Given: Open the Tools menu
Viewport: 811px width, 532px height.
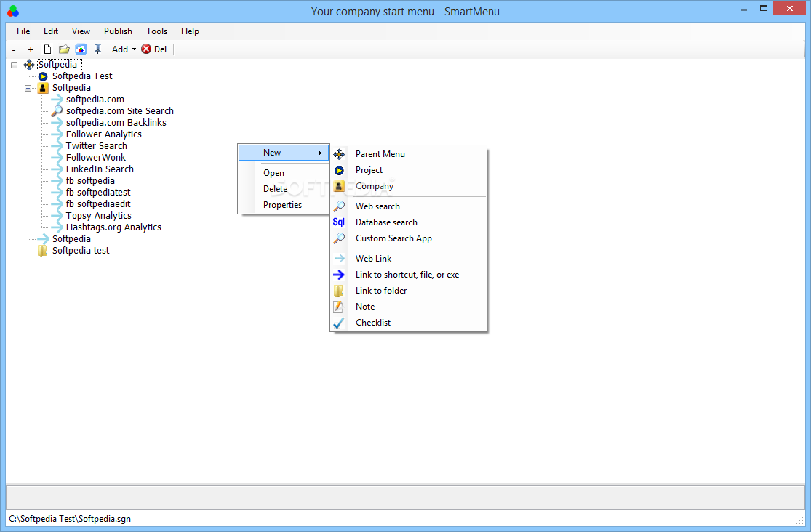Looking at the screenshot, I should coord(156,31).
